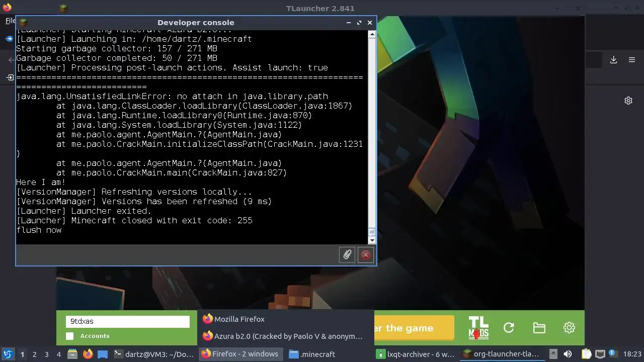
Task: Click the Firefox back arrow
Action: (11, 60)
